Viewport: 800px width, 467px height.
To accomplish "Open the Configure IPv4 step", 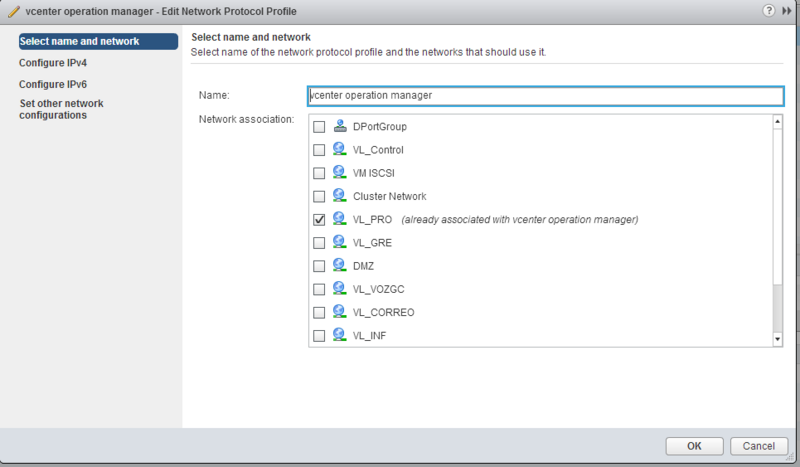I will [x=53, y=62].
